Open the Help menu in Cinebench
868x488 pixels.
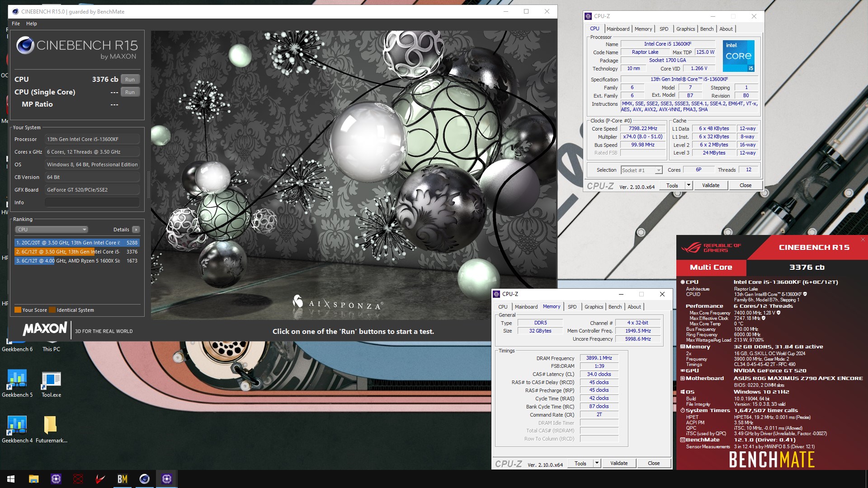32,23
